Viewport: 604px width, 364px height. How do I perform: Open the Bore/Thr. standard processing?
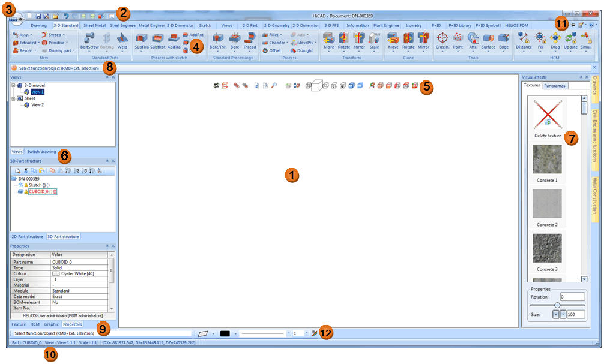(x=217, y=41)
